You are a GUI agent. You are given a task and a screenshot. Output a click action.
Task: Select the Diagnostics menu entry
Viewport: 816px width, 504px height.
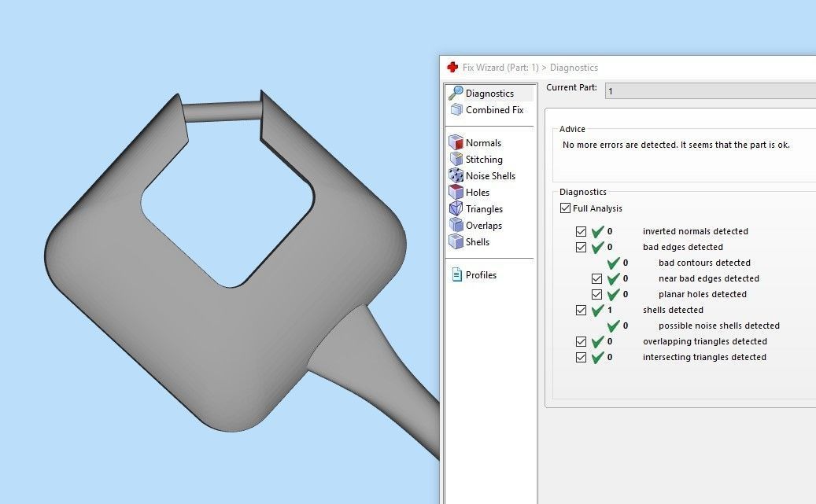[489, 93]
